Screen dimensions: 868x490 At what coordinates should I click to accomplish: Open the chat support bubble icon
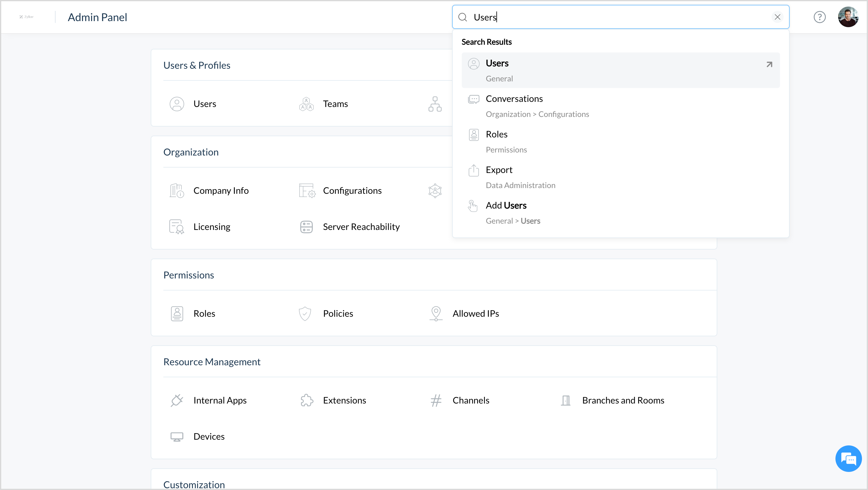[848, 458]
